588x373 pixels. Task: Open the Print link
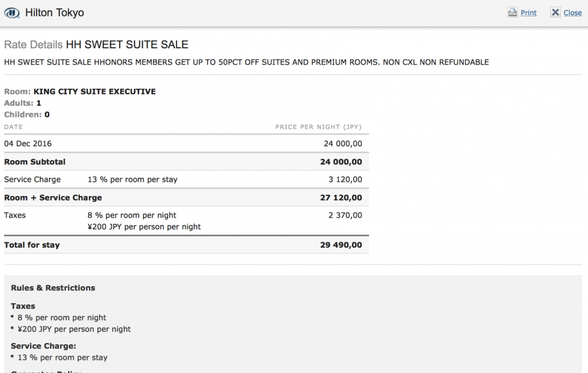point(529,13)
